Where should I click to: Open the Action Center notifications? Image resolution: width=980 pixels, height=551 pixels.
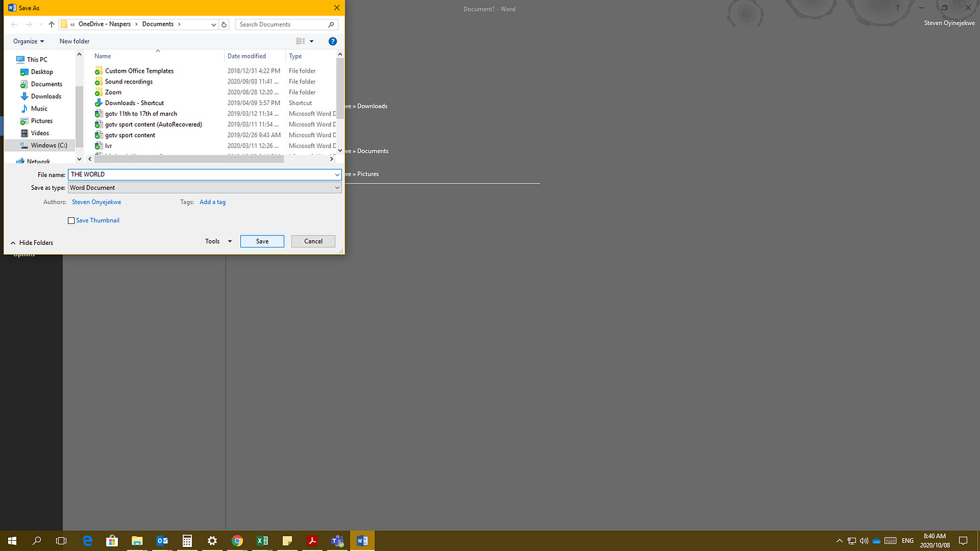coord(963,541)
